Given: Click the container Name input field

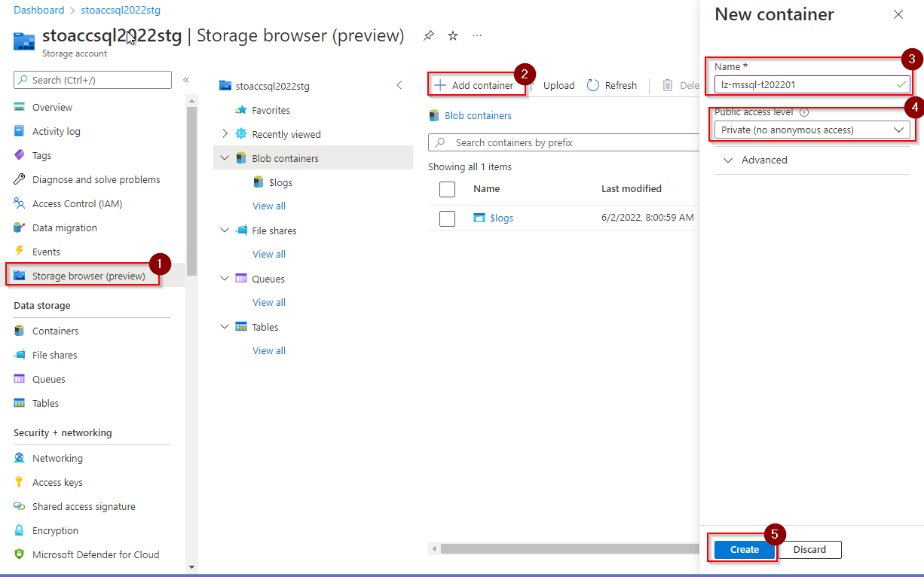Looking at the screenshot, I should [x=803, y=85].
